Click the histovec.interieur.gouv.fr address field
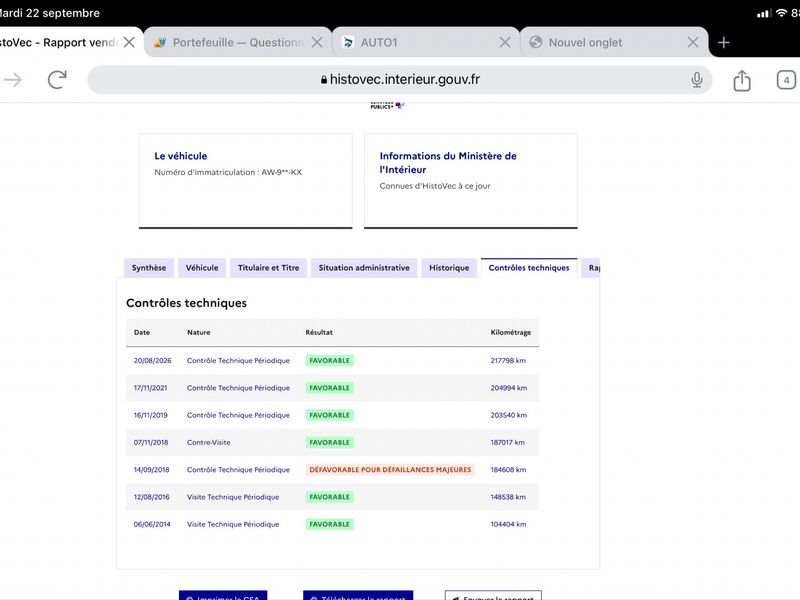 pos(399,80)
